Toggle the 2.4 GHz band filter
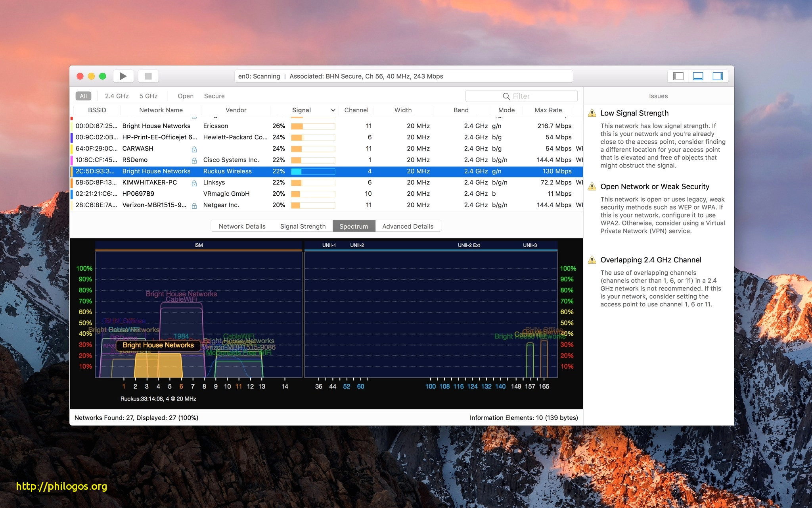Image resolution: width=812 pixels, height=508 pixels. click(116, 96)
